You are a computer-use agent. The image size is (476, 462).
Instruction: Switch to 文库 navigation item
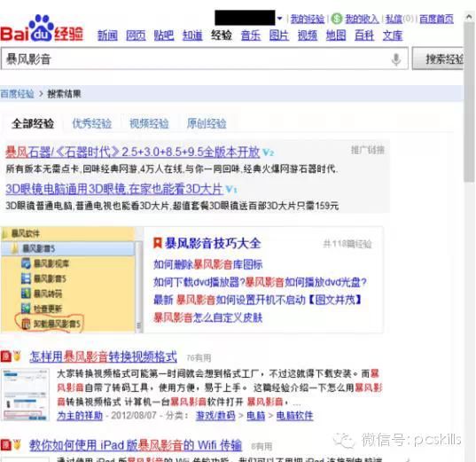pyautogui.click(x=392, y=35)
